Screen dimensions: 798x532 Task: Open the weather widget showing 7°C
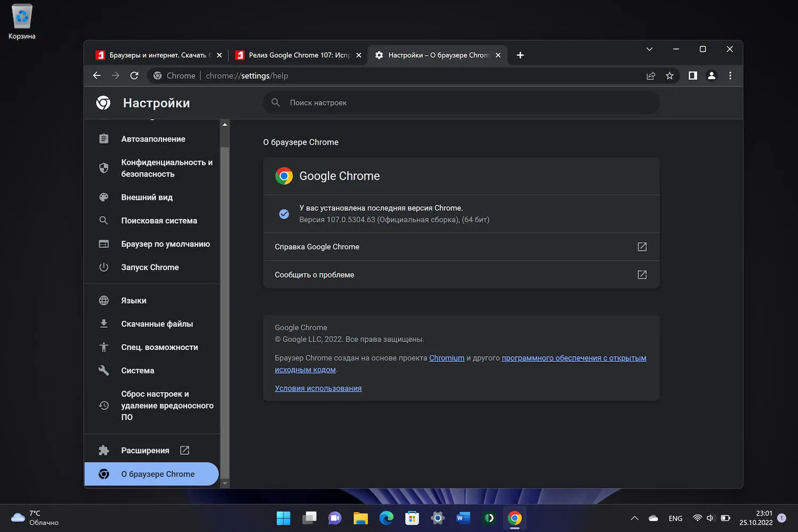(35, 518)
